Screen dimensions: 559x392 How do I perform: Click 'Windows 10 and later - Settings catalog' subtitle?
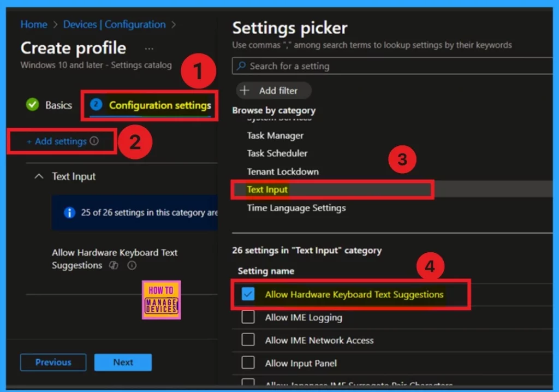(x=96, y=66)
